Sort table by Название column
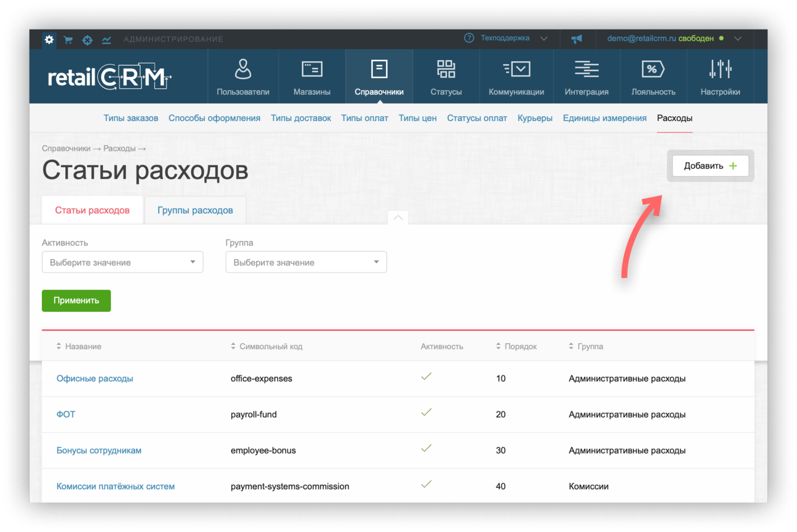Image resolution: width=797 pixels, height=532 pixels. pos(79,347)
